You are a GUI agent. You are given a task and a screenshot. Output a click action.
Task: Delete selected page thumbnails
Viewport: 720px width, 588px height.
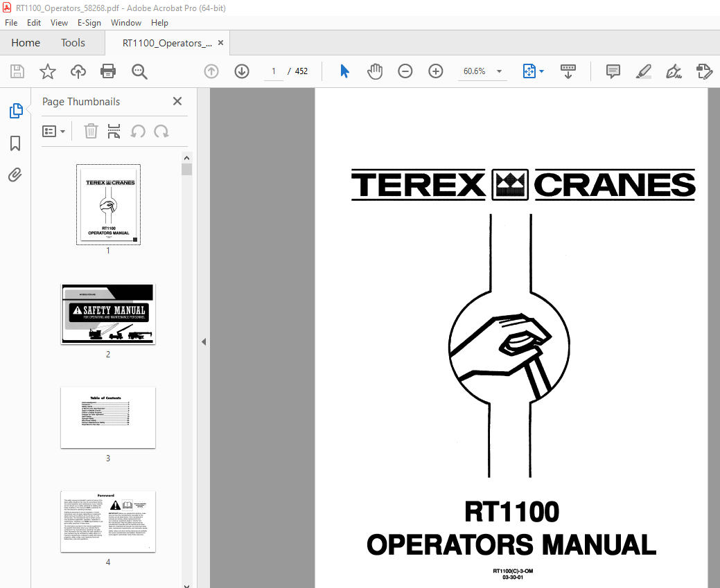[x=91, y=132]
